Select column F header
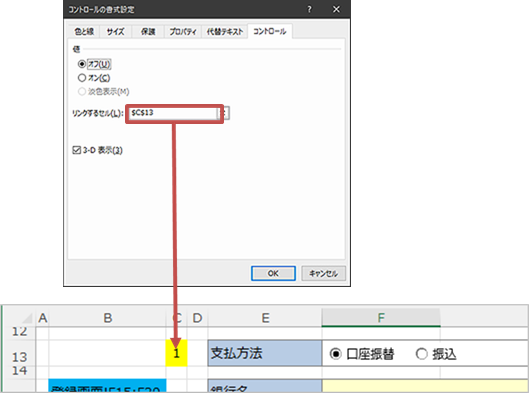This screenshot has width=529, height=393. tap(381, 317)
